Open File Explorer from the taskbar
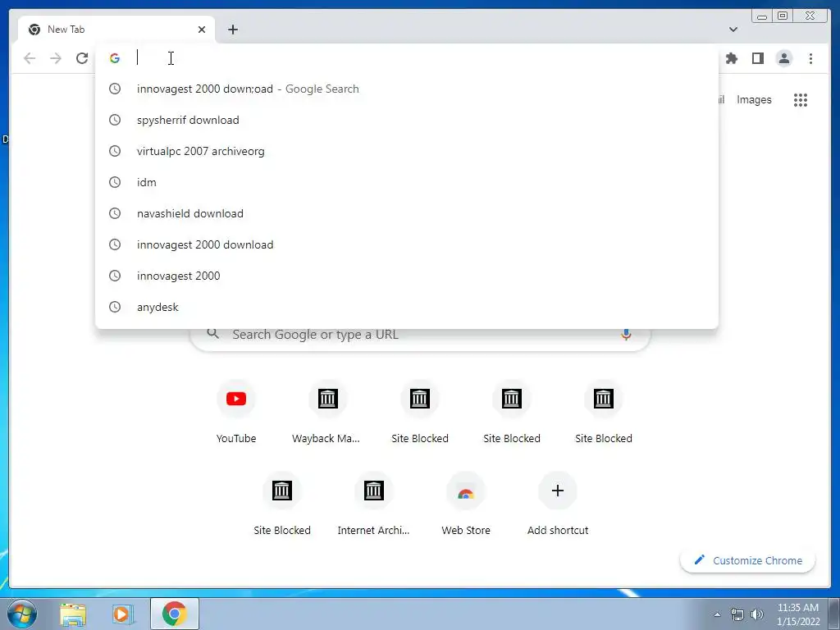 [x=73, y=614]
